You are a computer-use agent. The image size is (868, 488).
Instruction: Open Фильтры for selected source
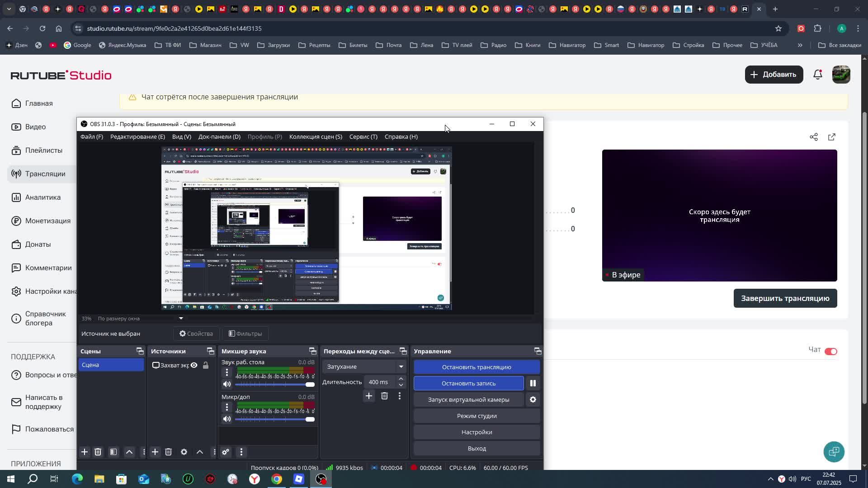245,333
